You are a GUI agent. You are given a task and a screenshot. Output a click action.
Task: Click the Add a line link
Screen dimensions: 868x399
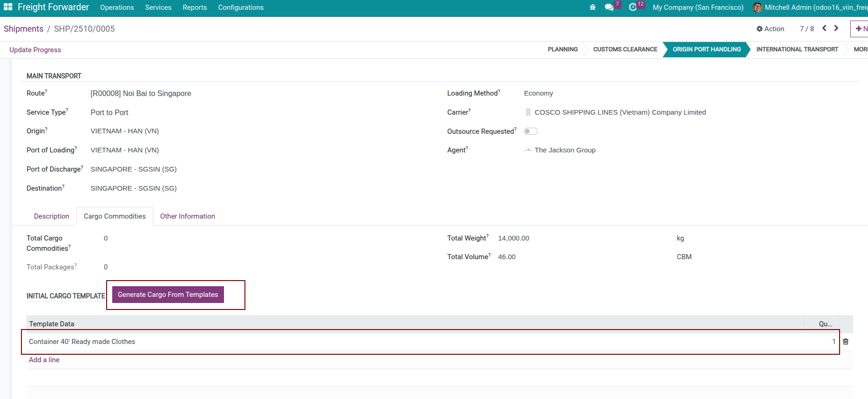tap(44, 360)
